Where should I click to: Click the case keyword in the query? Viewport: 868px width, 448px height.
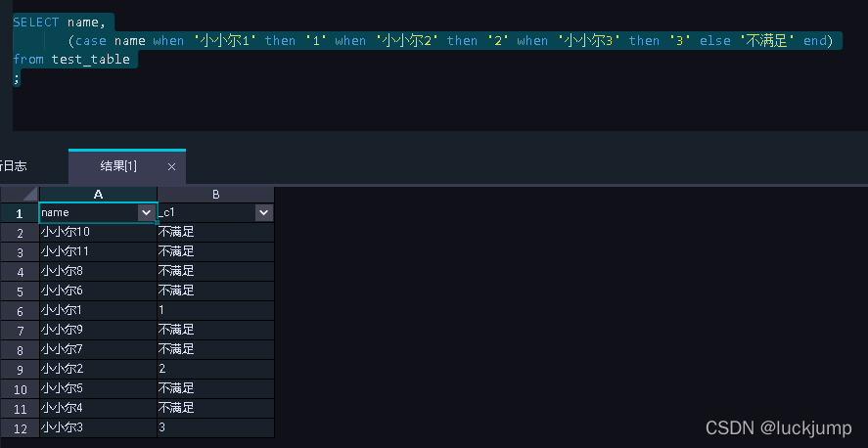coord(91,41)
